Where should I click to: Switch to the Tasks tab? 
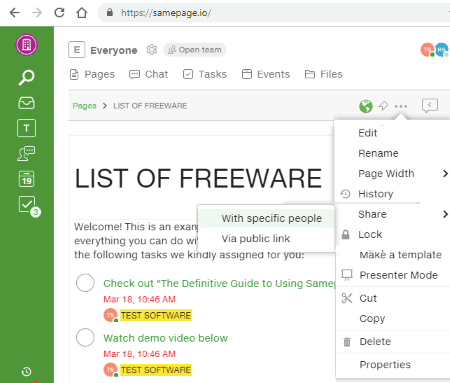click(x=205, y=74)
